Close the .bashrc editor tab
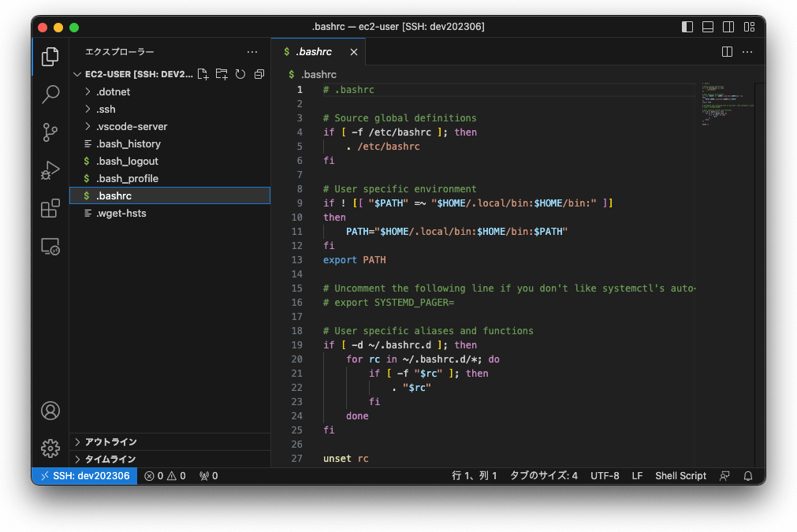The image size is (797, 532). [354, 52]
